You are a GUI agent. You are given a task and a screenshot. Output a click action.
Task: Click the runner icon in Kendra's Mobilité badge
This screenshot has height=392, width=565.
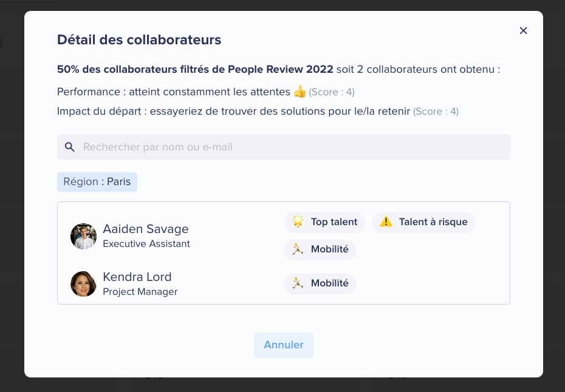(x=298, y=283)
